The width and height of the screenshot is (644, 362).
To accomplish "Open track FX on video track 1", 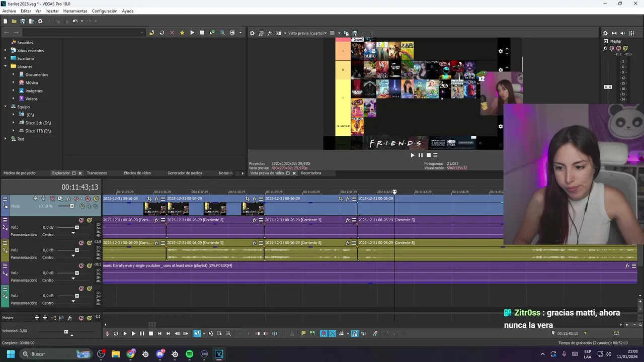I will coord(68,199).
